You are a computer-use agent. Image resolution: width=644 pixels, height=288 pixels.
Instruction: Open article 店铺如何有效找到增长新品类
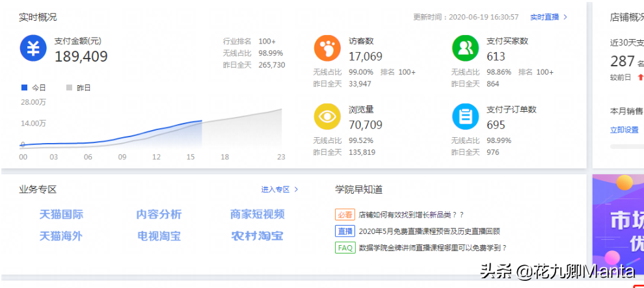click(411, 215)
